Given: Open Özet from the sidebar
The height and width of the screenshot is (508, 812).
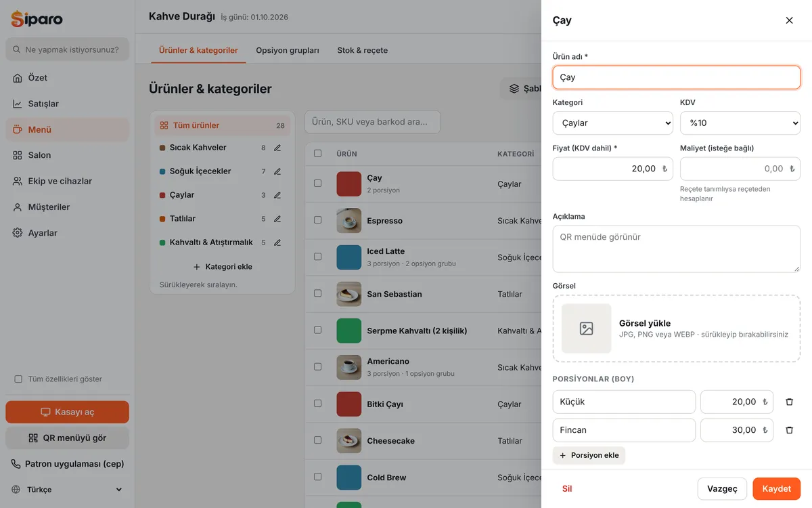Looking at the screenshot, I should pos(67,78).
